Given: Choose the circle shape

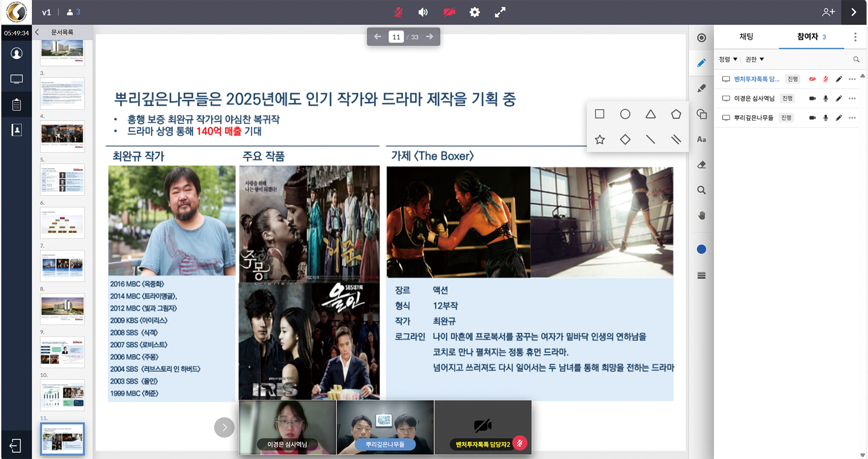Looking at the screenshot, I should [625, 114].
